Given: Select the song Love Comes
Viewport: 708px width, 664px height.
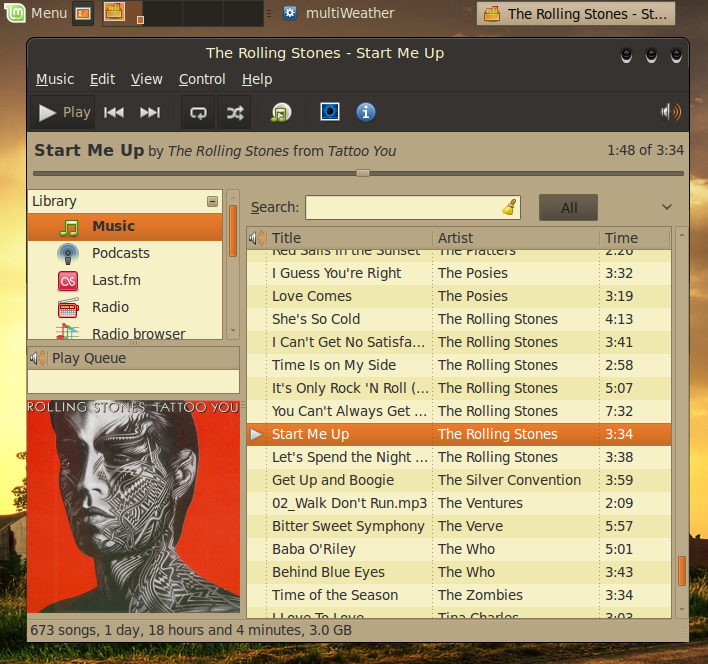Looking at the screenshot, I should pos(459,296).
